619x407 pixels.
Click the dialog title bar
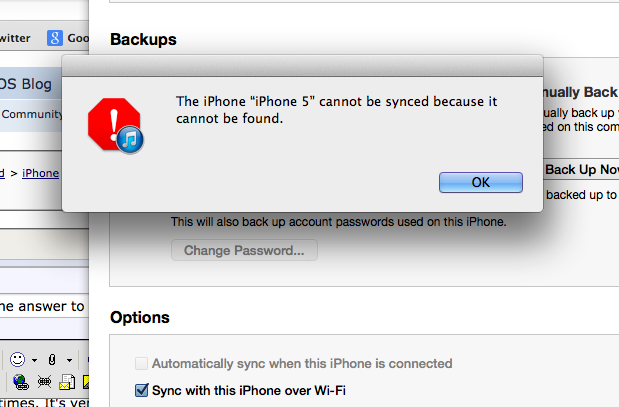[302, 64]
